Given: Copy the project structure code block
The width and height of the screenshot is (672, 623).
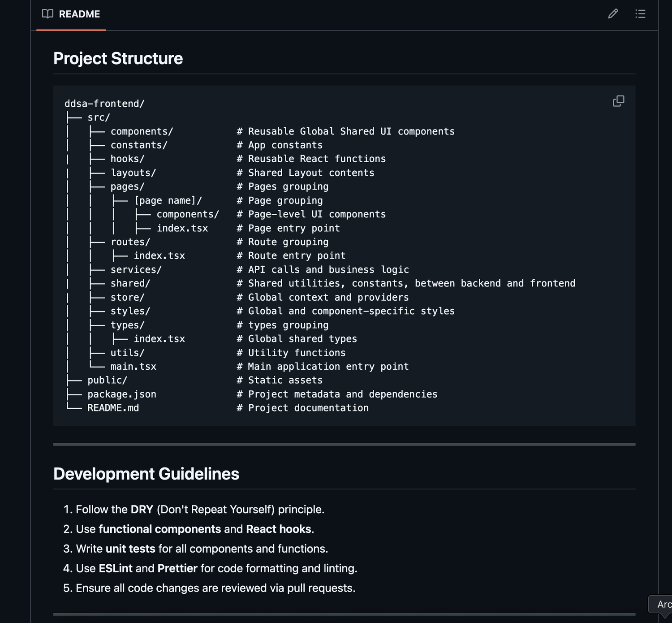Looking at the screenshot, I should [618, 101].
